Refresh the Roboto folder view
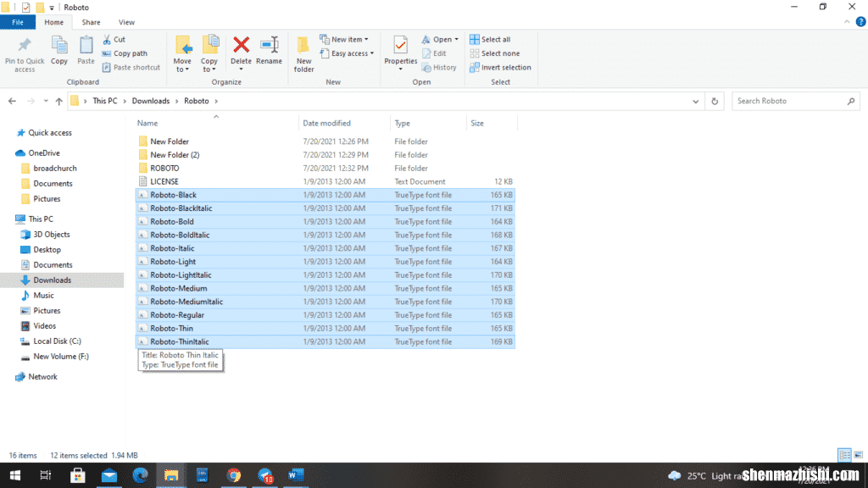 [x=715, y=102]
